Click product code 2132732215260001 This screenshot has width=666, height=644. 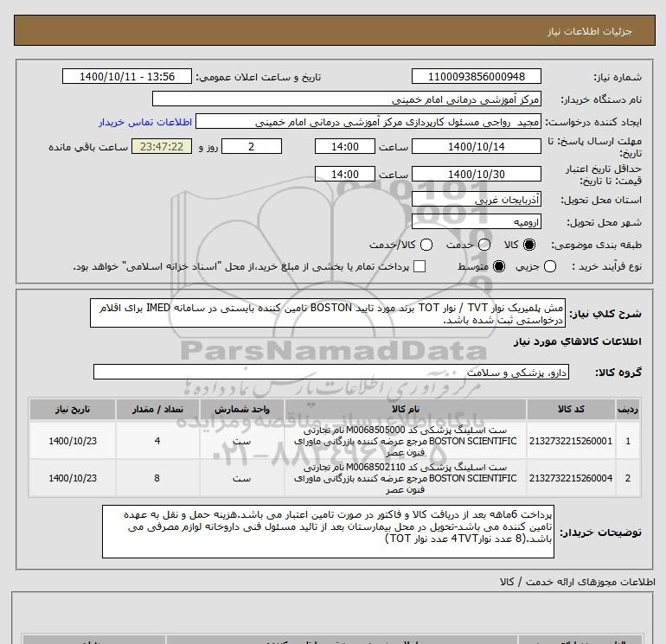(x=571, y=441)
